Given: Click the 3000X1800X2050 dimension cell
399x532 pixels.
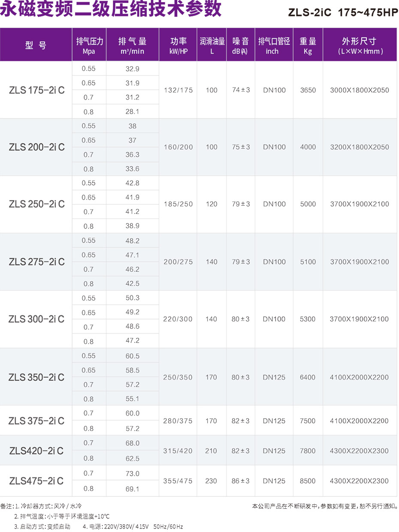Looking at the screenshot, I should (x=360, y=90).
